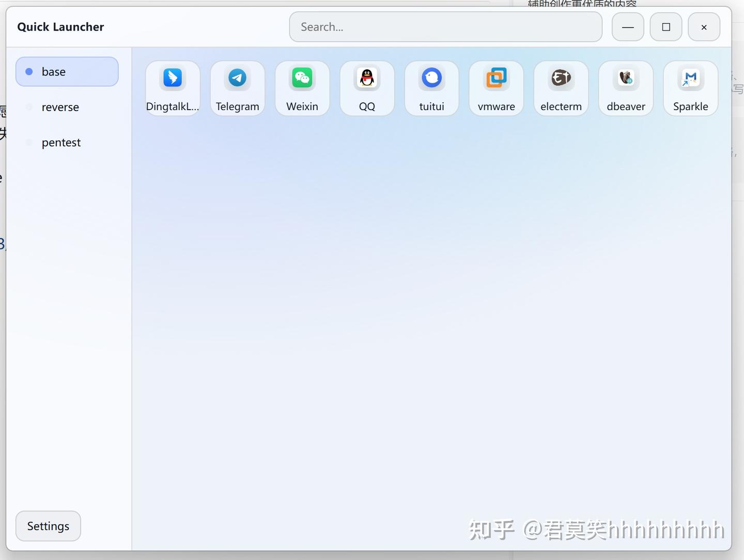The image size is (744, 560).
Task: Focus the Search input field
Action: pos(446,27)
